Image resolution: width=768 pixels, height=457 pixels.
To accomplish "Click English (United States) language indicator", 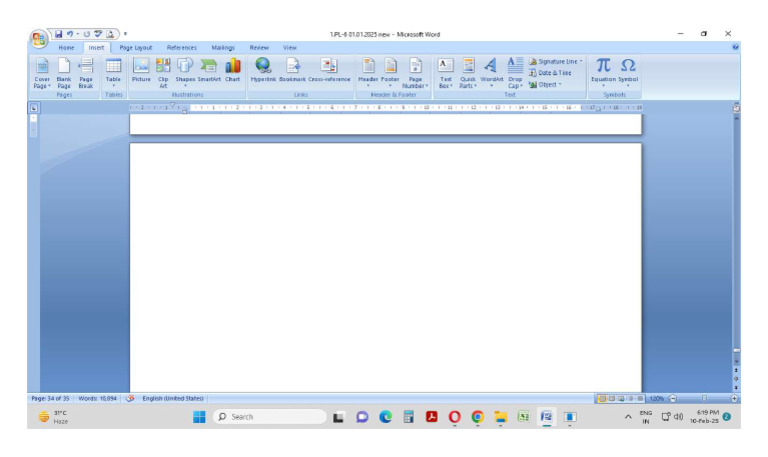I will [173, 398].
